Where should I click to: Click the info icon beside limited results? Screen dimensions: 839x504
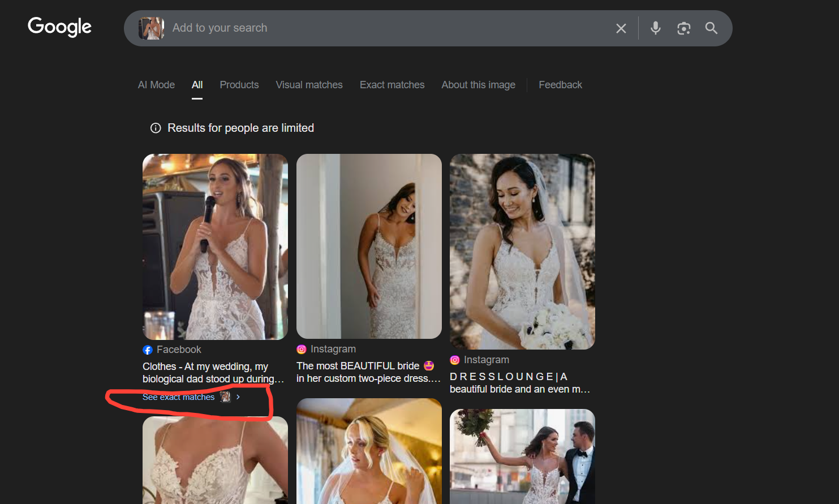[x=156, y=128]
